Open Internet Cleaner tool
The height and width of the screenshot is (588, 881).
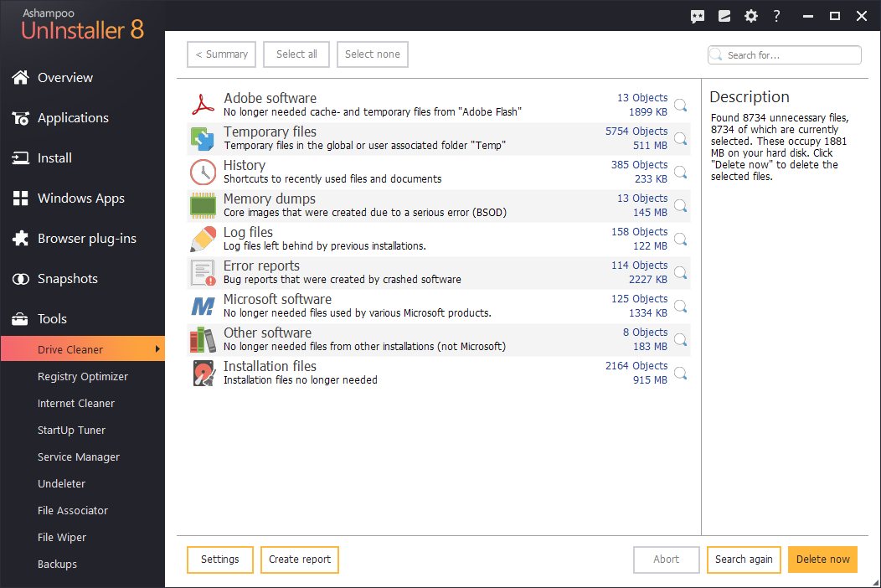(76, 403)
